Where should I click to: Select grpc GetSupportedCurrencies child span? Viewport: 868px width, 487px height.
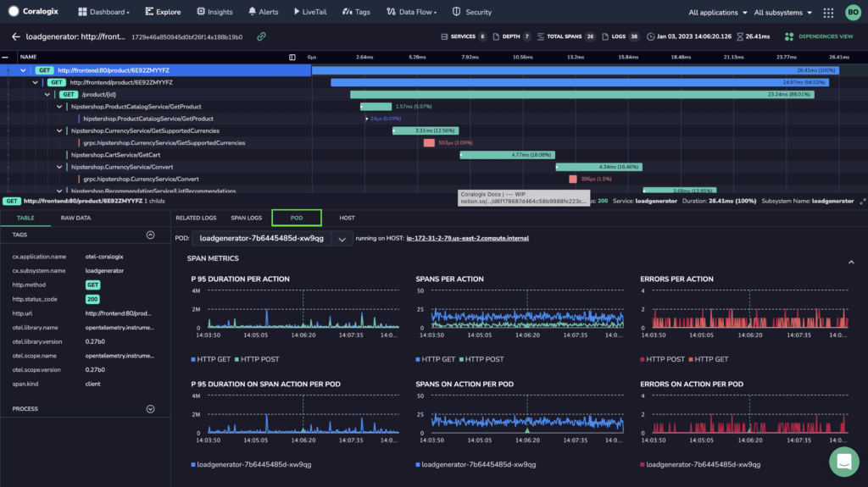(x=164, y=143)
